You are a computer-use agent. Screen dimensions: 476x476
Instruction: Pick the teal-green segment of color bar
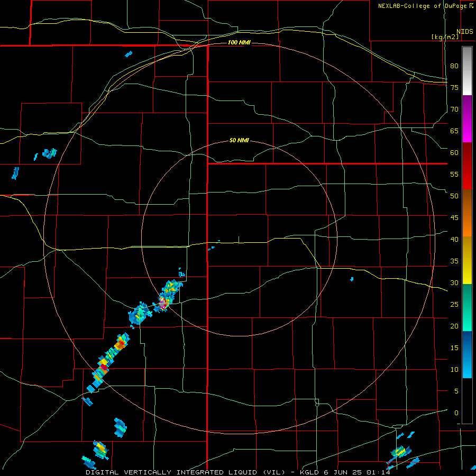(x=467, y=307)
